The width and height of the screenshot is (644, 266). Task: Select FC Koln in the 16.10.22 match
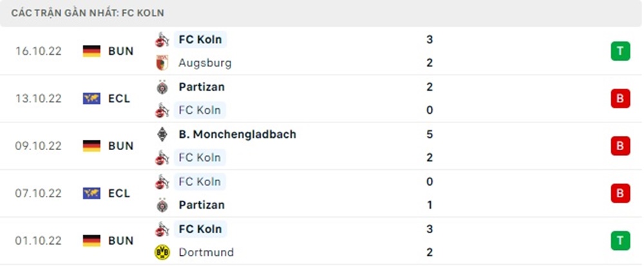coord(200,39)
